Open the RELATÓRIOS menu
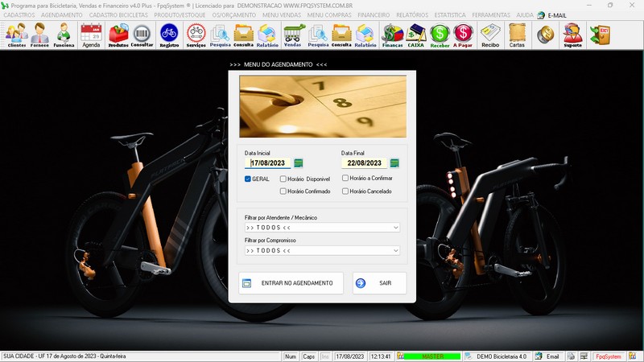This screenshot has width=644, height=362. [414, 15]
